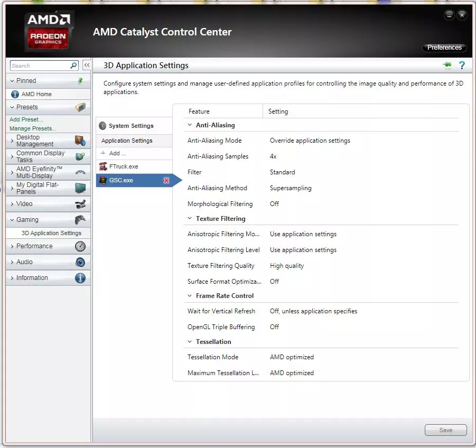Change Anti-Aliasing Samples 4x value

273,156
